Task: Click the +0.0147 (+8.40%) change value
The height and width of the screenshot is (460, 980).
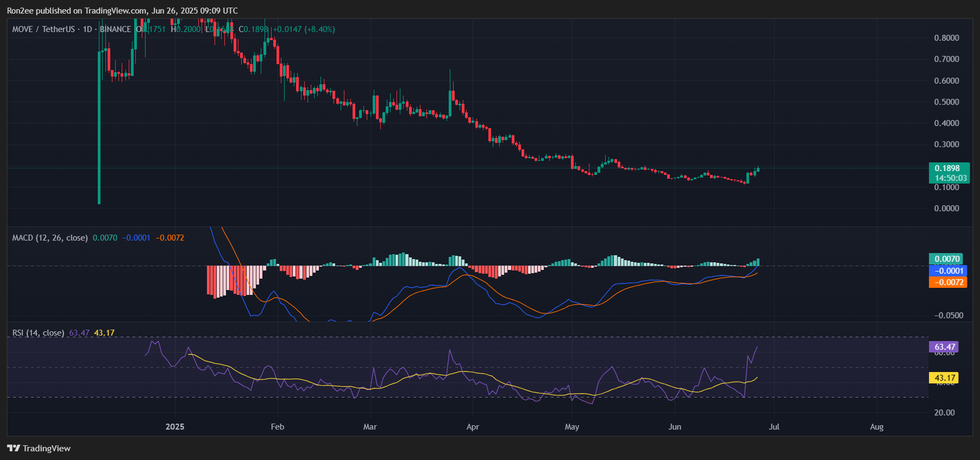Action: pyautogui.click(x=304, y=29)
